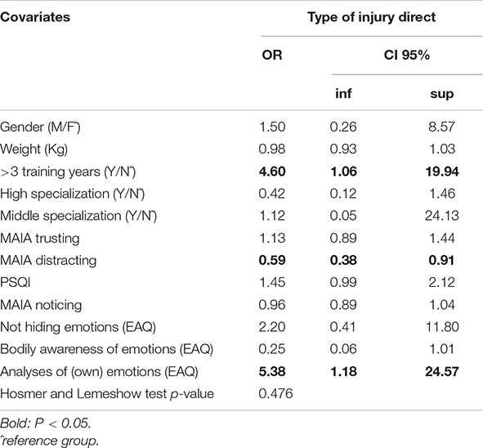Select the Type of injury direct heading
The height and width of the screenshot is (448, 483).
click(x=372, y=17)
